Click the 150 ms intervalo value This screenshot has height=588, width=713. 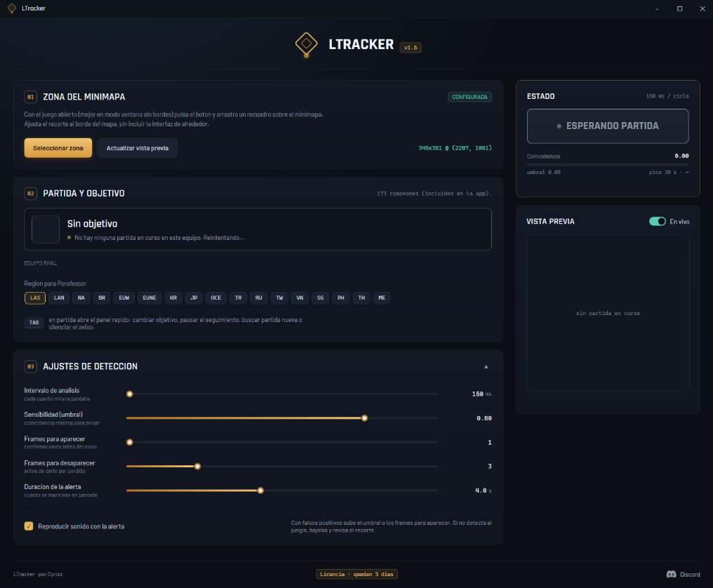point(481,394)
